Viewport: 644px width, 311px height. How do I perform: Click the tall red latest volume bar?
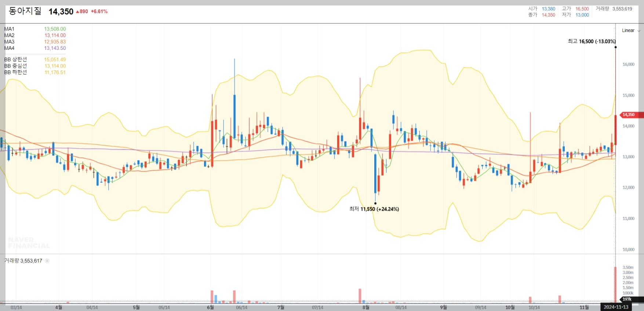pos(615,285)
